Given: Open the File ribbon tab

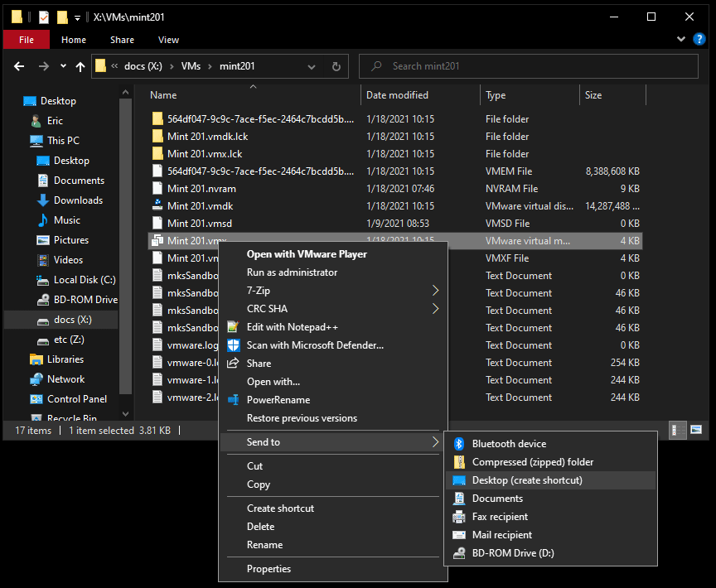Looking at the screenshot, I should point(27,40).
